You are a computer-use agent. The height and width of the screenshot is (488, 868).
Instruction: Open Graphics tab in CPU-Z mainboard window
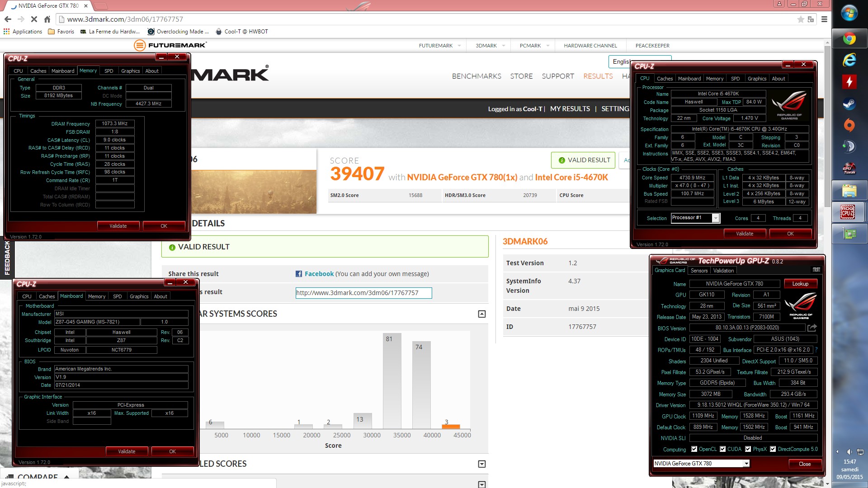139,296
